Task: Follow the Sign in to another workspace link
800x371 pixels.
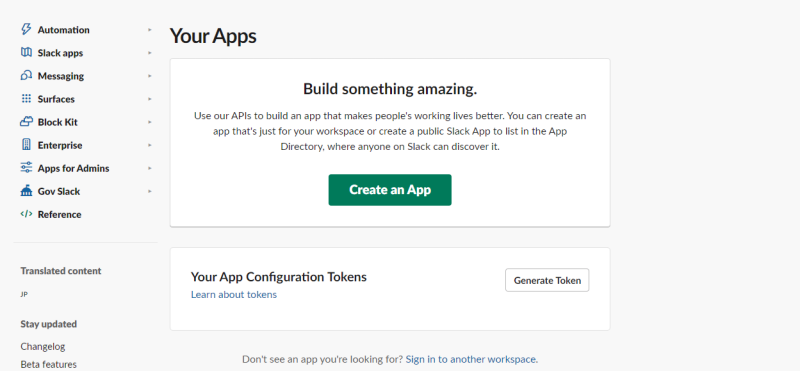Action: 470,359
